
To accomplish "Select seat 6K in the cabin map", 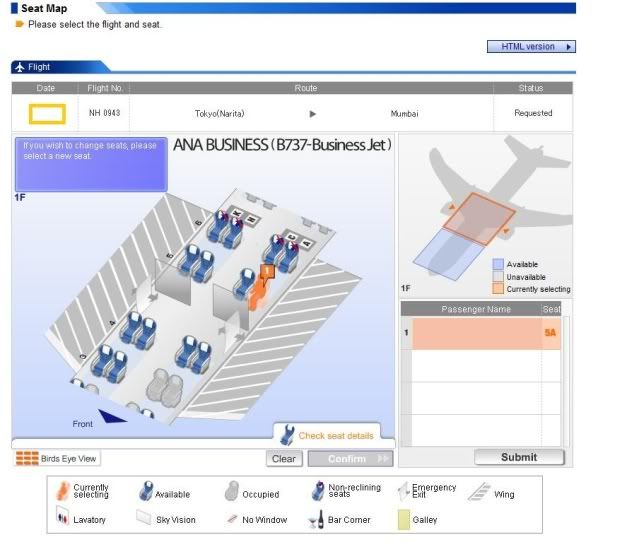I will (216, 227).
